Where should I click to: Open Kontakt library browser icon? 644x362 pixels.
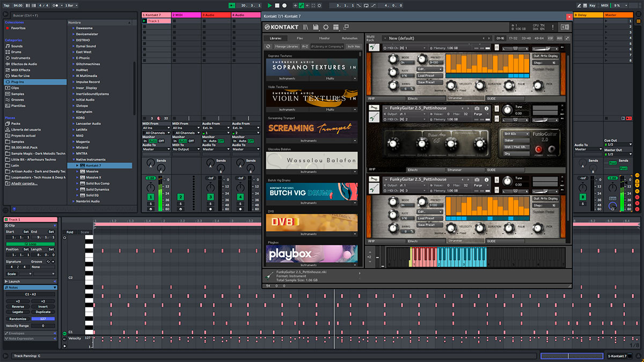tap(306, 27)
